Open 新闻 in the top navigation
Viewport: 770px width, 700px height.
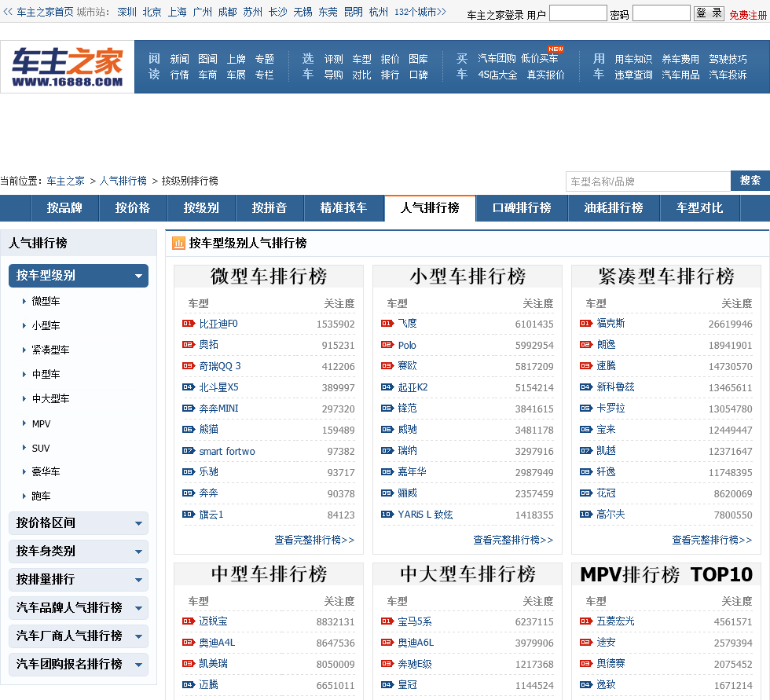coord(180,59)
